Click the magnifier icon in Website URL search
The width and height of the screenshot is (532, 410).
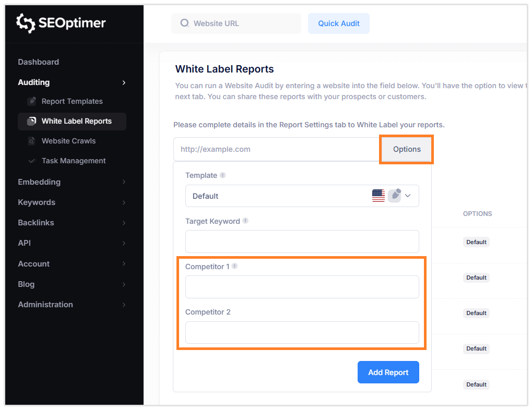click(184, 23)
